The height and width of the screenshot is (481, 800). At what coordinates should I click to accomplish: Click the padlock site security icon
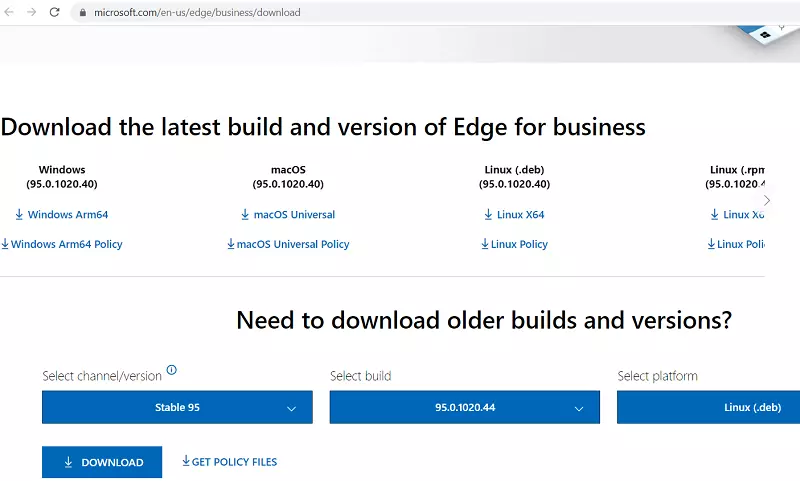point(82,13)
